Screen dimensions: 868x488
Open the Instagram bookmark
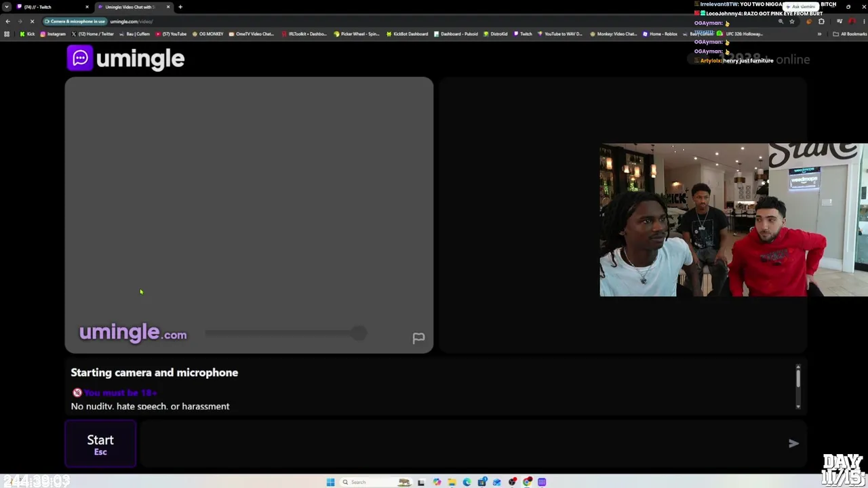53,34
